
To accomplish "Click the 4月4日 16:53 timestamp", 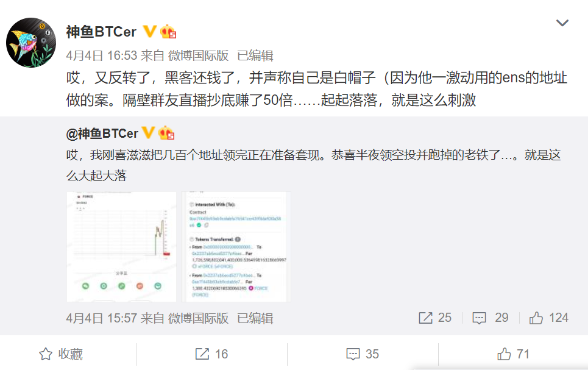I will click(x=102, y=55).
